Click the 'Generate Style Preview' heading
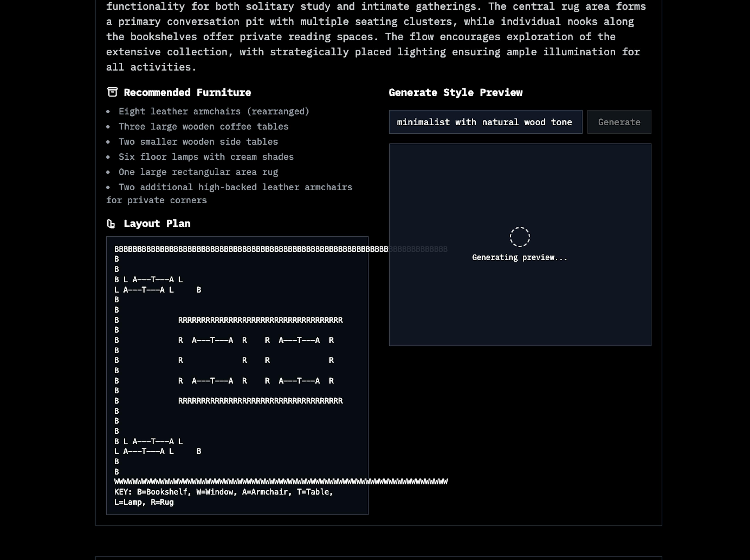The height and width of the screenshot is (560, 750). (455, 93)
